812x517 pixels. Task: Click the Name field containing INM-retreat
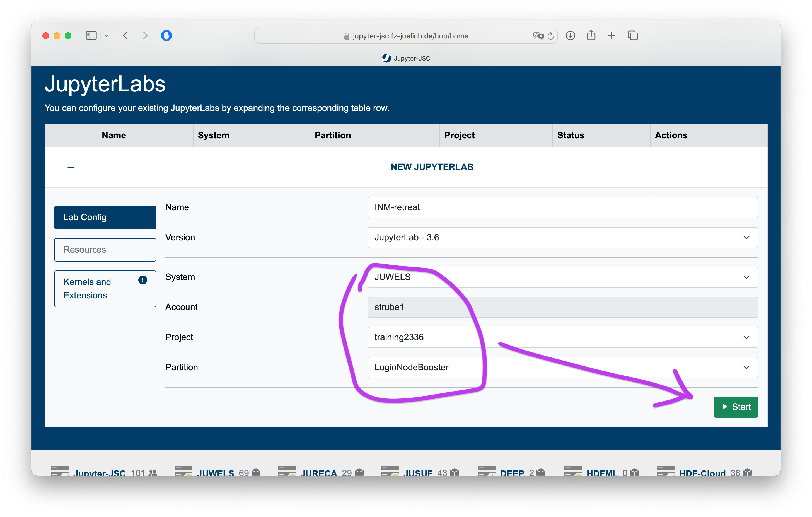click(562, 207)
